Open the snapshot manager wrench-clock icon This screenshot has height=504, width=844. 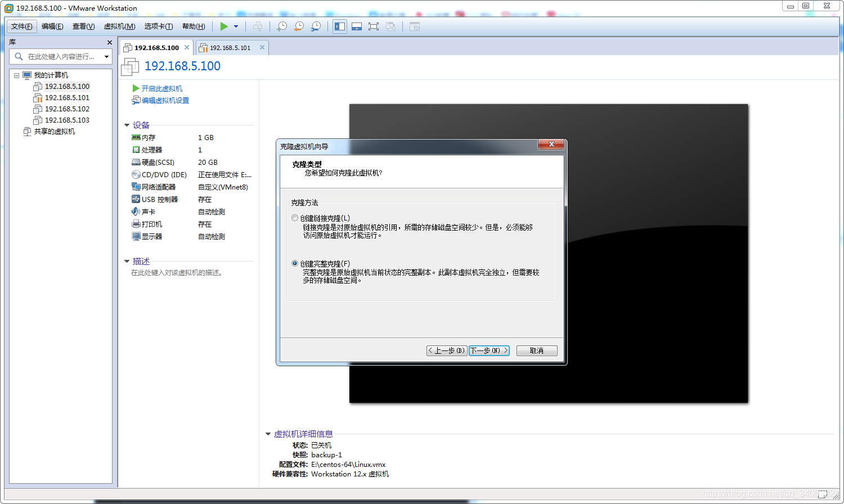click(x=316, y=26)
